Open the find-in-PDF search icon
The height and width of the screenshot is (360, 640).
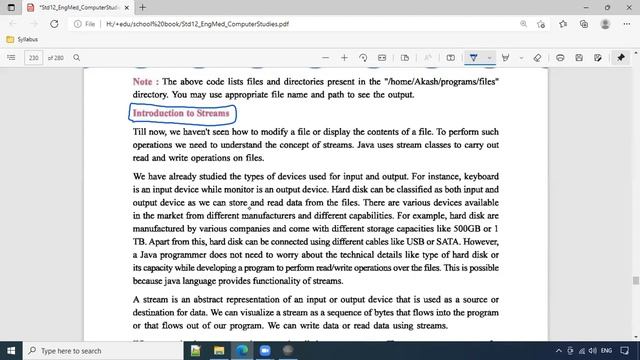coord(76,58)
